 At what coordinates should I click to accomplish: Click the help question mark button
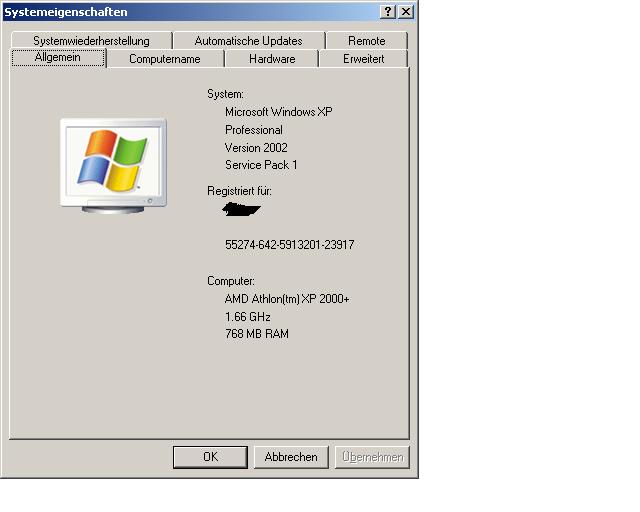click(x=388, y=11)
